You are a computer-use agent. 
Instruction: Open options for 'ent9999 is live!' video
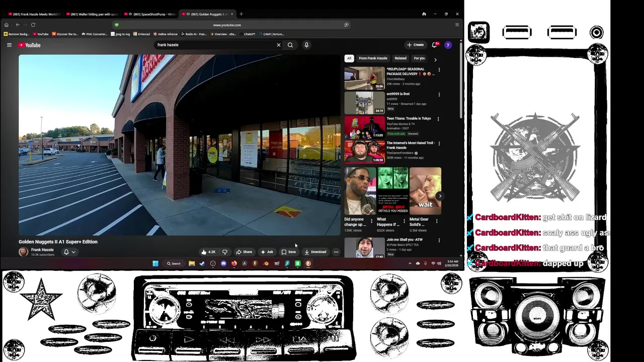click(439, 95)
